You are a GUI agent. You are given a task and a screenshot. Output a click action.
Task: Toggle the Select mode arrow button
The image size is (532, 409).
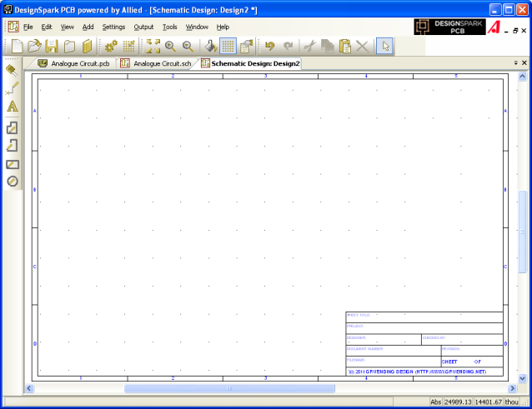(384, 47)
